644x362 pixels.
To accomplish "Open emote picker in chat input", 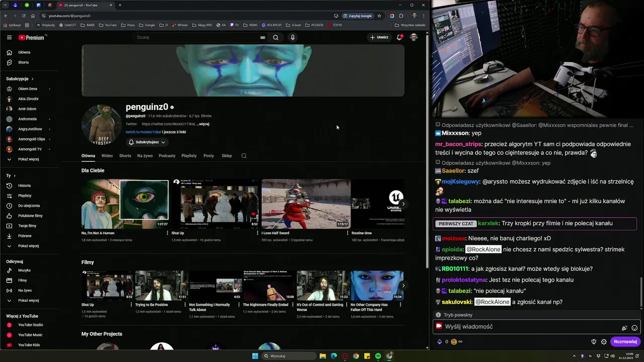I will point(634,328).
